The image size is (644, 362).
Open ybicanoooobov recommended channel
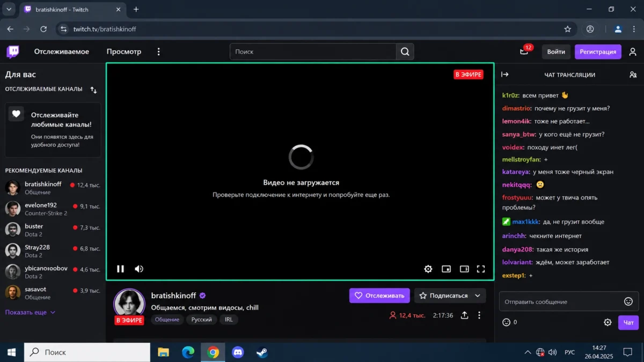pos(53,272)
